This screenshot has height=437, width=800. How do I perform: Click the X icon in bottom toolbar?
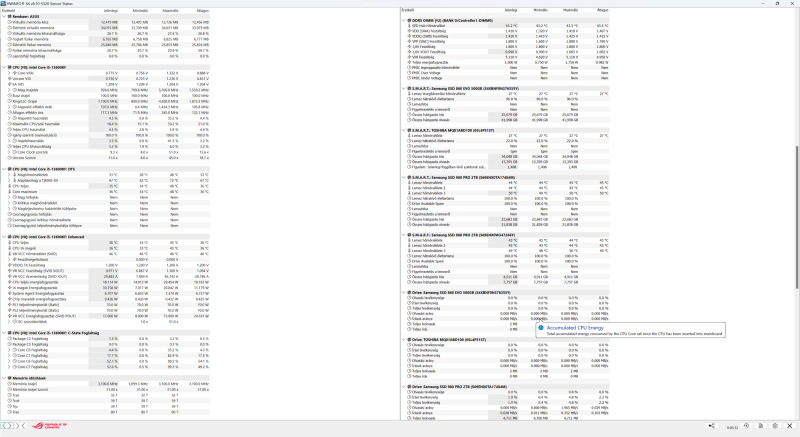click(x=790, y=426)
